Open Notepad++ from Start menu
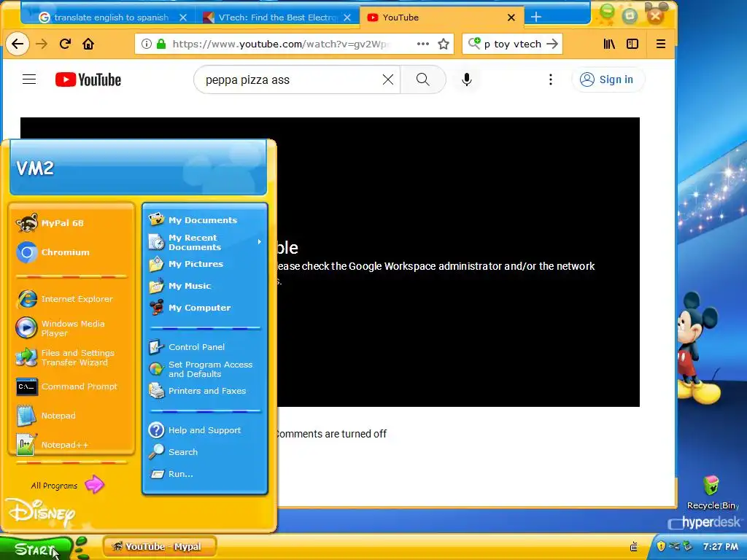 point(71,444)
